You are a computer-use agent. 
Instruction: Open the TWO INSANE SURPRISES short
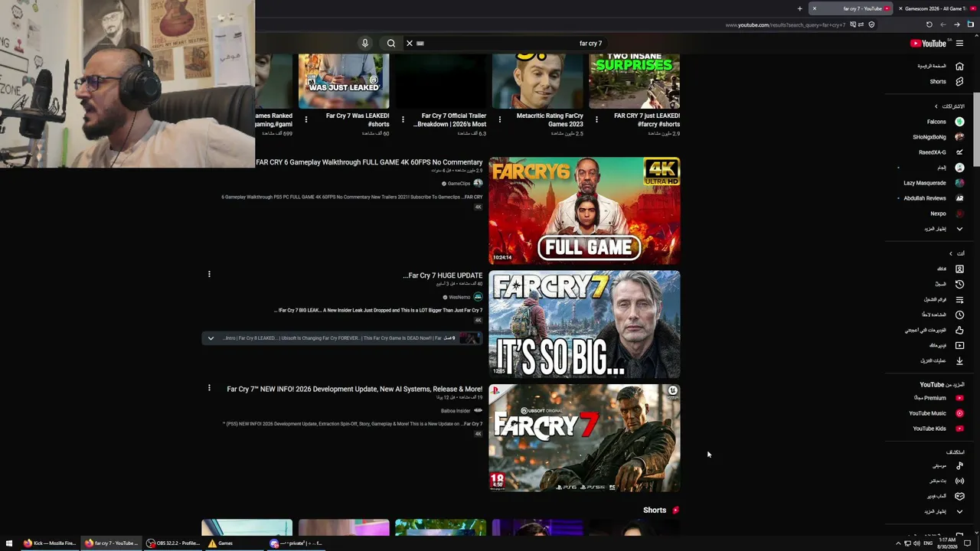click(x=634, y=80)
